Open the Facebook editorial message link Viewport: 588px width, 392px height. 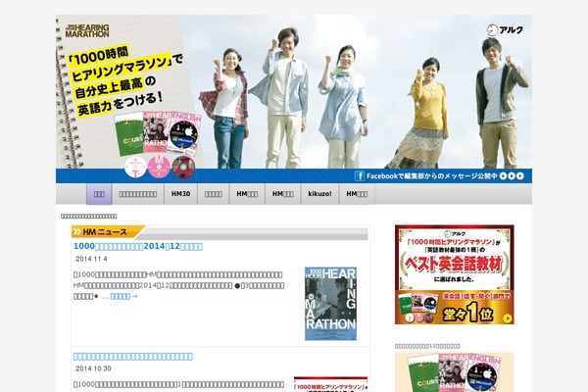point(431,176)
